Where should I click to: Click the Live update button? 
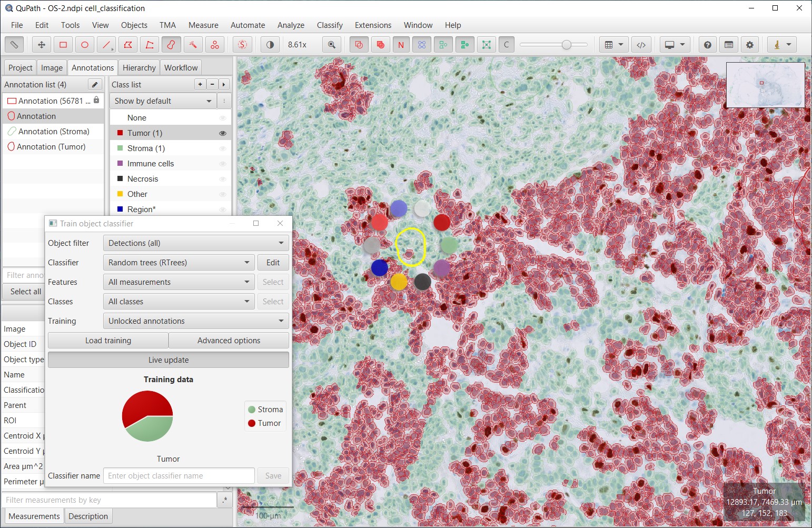(x=169, y=360)
